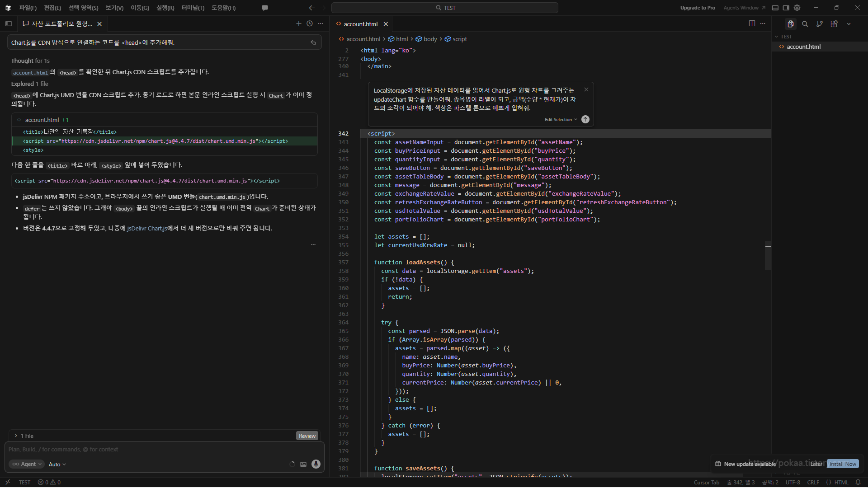Close the 자산 포트폴리오 chat tab

coord(99,24)
